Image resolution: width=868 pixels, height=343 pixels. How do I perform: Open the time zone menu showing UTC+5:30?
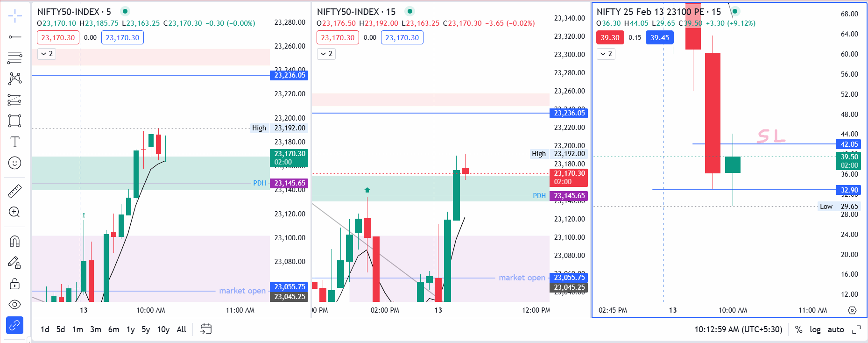coord(738,329)
